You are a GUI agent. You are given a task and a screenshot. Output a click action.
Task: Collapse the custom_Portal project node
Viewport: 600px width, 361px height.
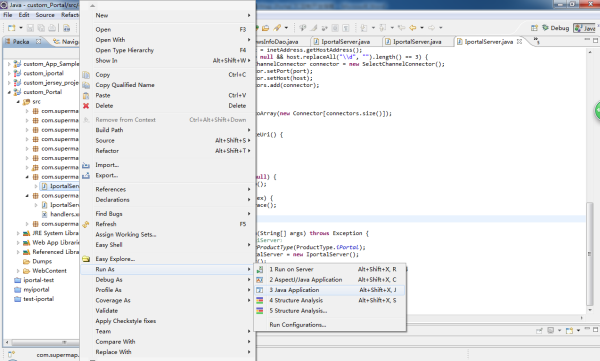(x=9, y=92)
